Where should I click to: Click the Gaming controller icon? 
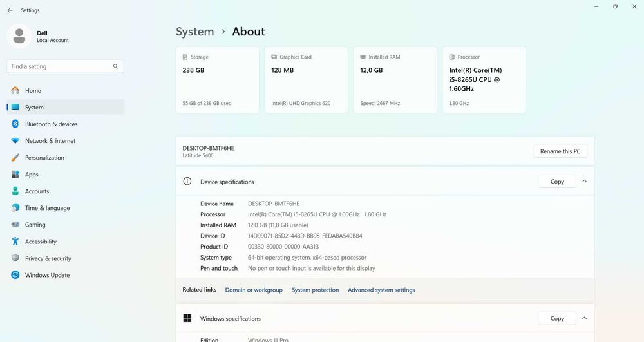[15, 225]
